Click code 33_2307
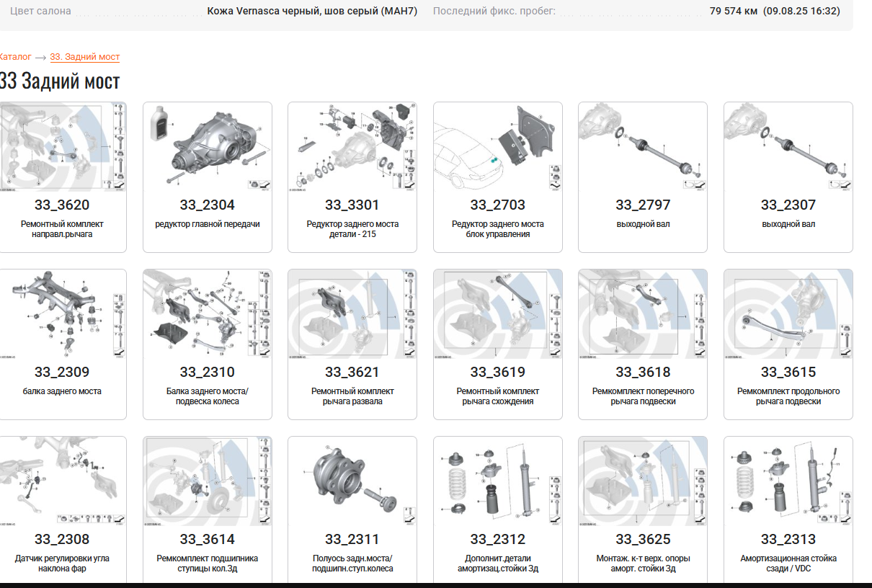The height and width of the screenshot is (588, 872). coord(788,205)
